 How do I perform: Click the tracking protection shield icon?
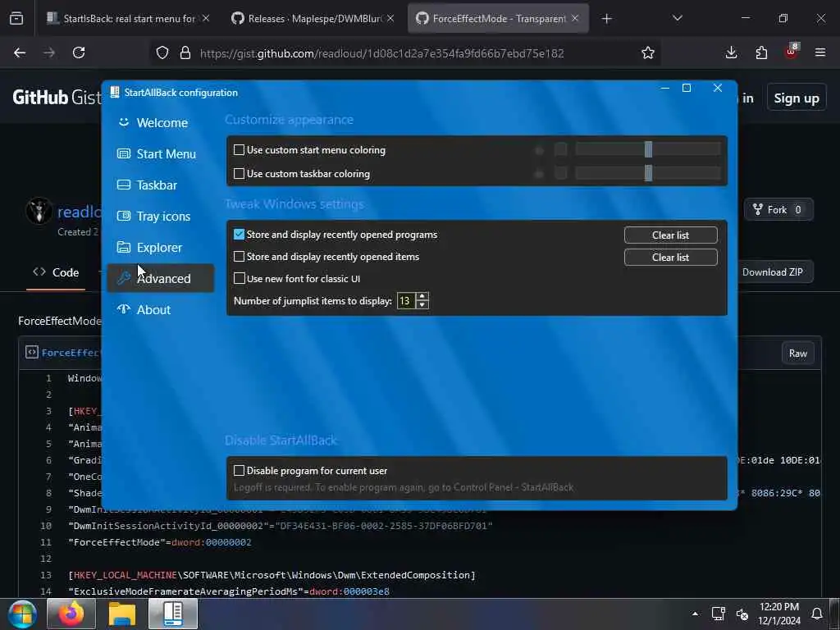coord(162,52)
